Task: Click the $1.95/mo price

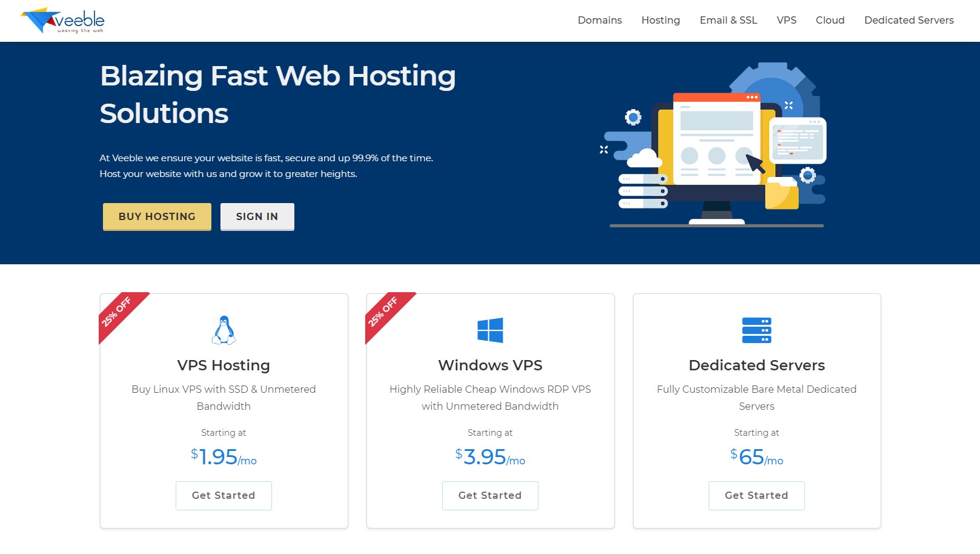Action: pos(223,457)
